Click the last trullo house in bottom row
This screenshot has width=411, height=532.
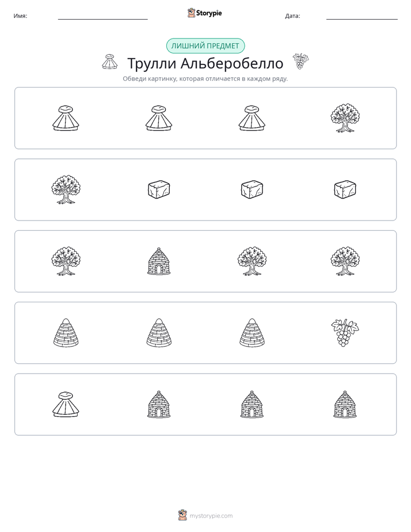click(x=345, y=404)
